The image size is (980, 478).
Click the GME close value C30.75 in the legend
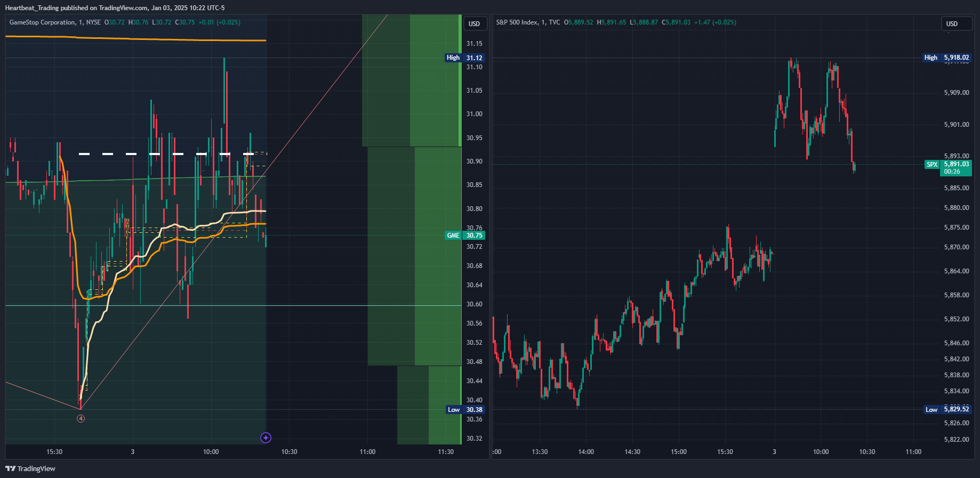pyautogui.click(x=185, y=22)
